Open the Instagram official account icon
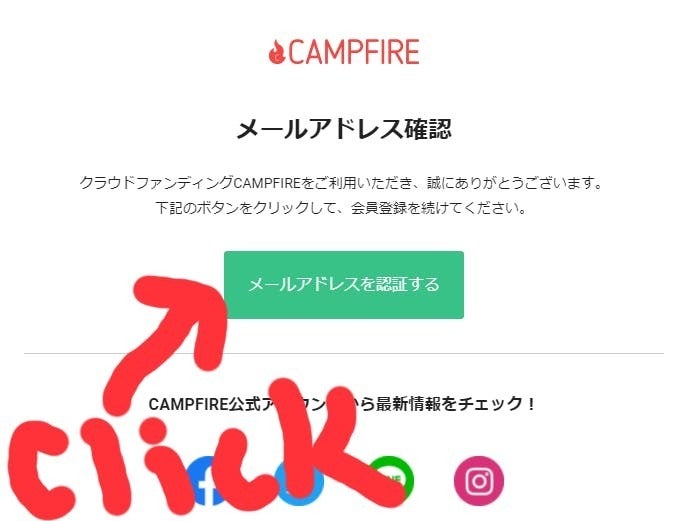Screen dimensions: 687x521 tap(479, 481)
